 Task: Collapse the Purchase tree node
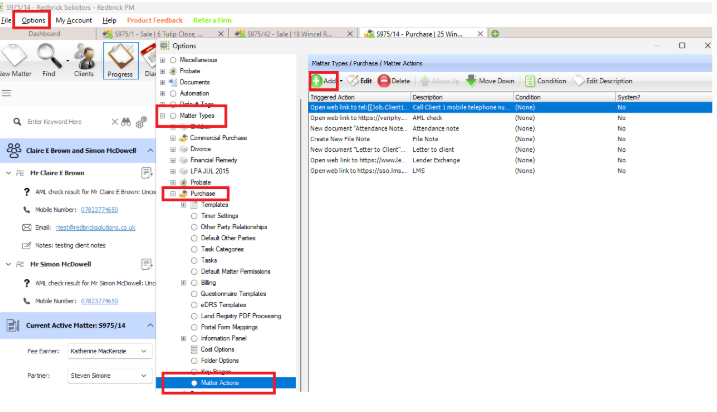pyautogui.click(x=173, y=193)
